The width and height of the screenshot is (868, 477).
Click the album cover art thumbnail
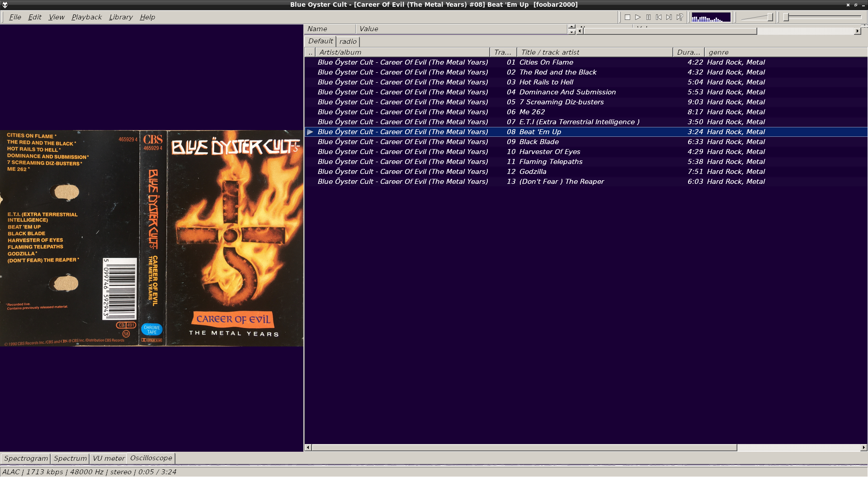point(151,238)
